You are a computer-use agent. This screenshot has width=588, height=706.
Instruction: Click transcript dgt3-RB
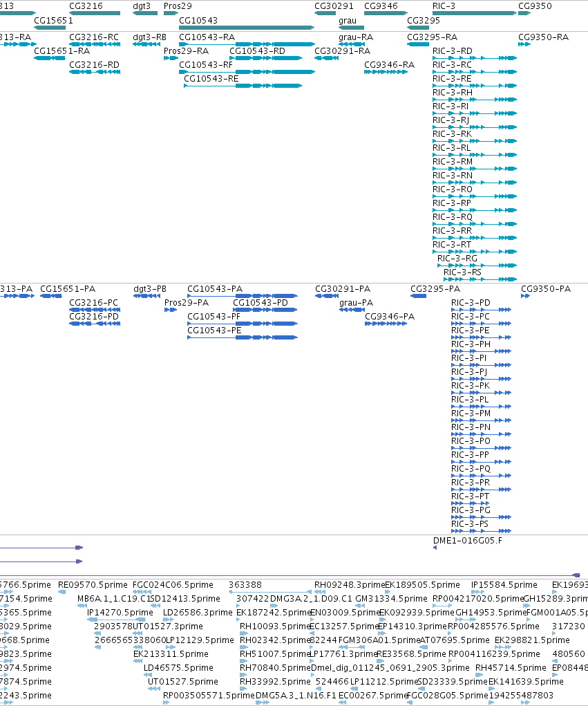(150, 37)
